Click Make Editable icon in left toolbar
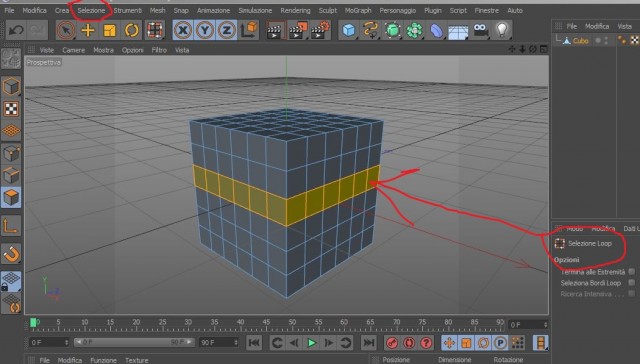This screenshot has height=364, width=640. point(11,59)
